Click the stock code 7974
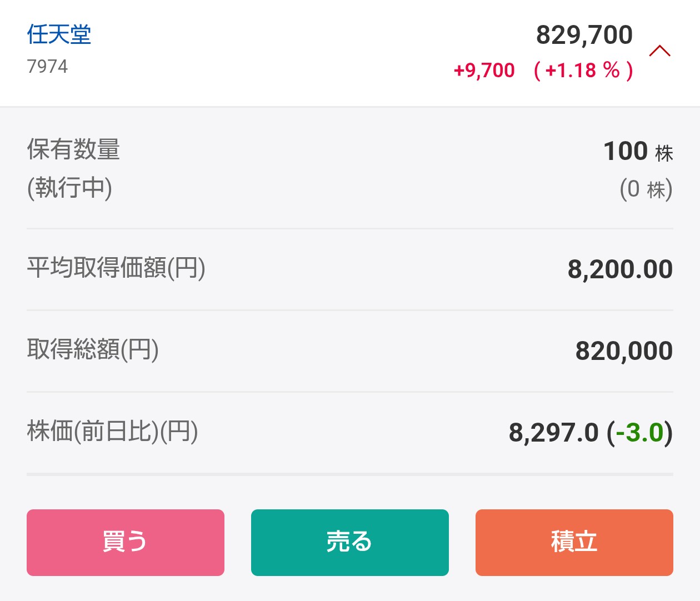This screenshot has width=700, height=601. (47, 67)
